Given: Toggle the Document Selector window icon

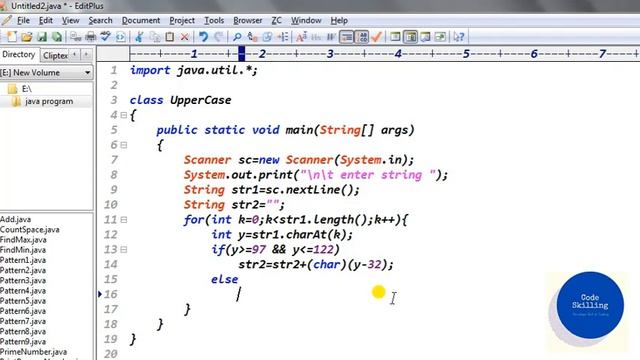Looking at the screenshot, I should click(x=395, y=37).
